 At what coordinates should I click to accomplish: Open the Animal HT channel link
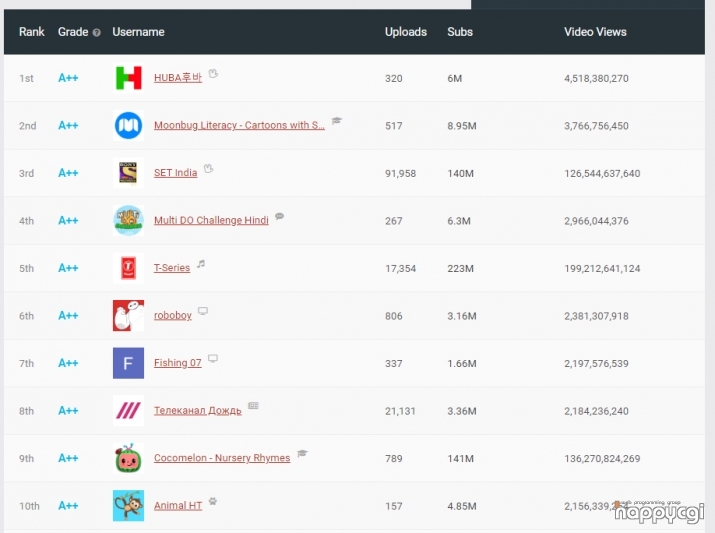178,506
